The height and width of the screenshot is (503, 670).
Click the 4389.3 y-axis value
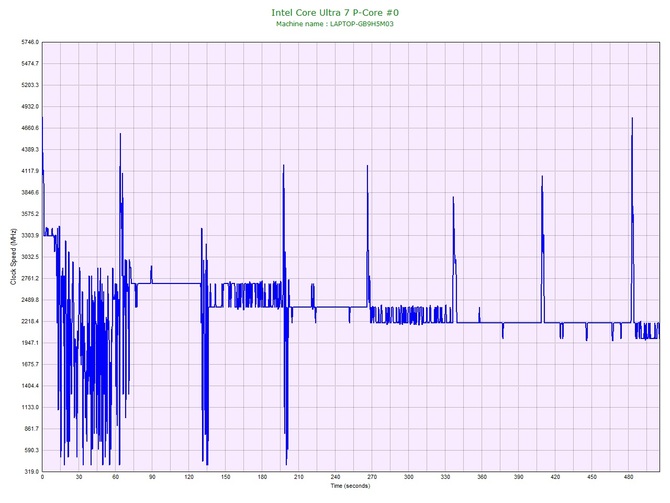30,150
